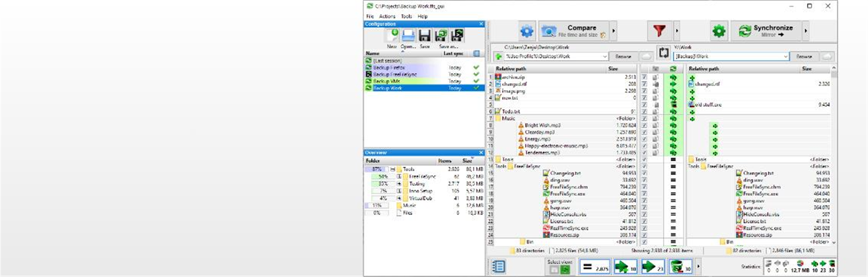The height and width of the screenshot is (277, 868).
Task: Open the File menu
Action: [370, 16]
